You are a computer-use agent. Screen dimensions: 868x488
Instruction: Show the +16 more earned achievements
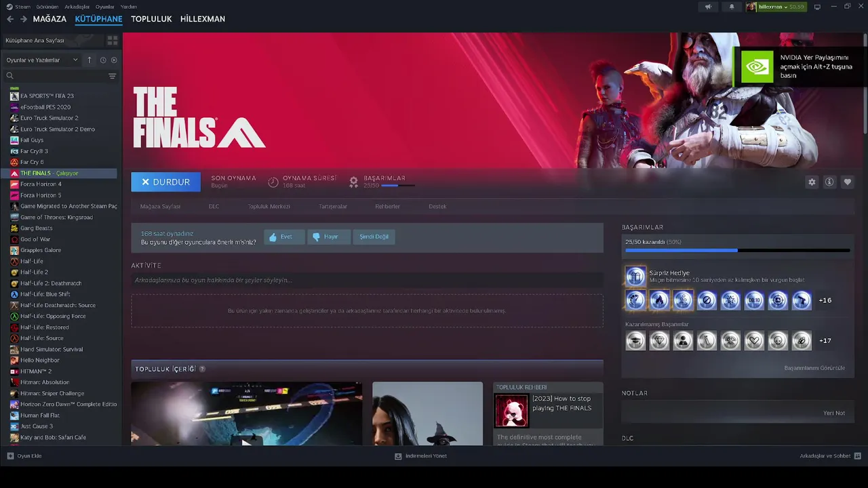pos(825,300)
